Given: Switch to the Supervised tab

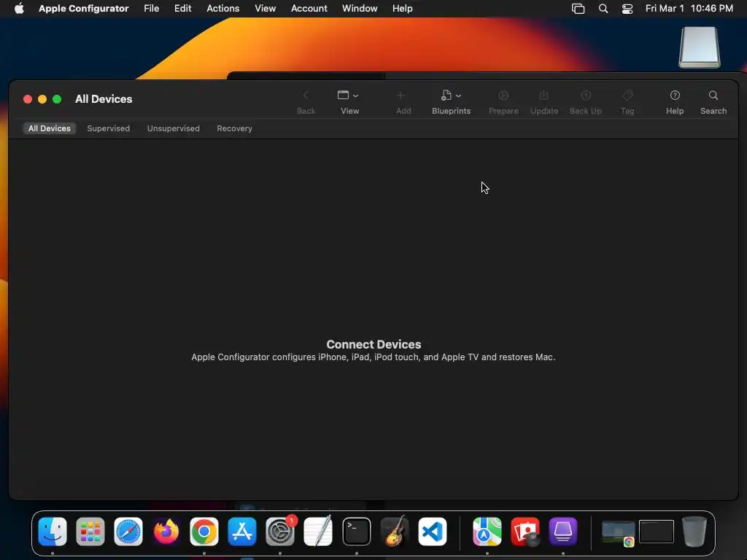Looking at the screenshot, I should 109,128.
